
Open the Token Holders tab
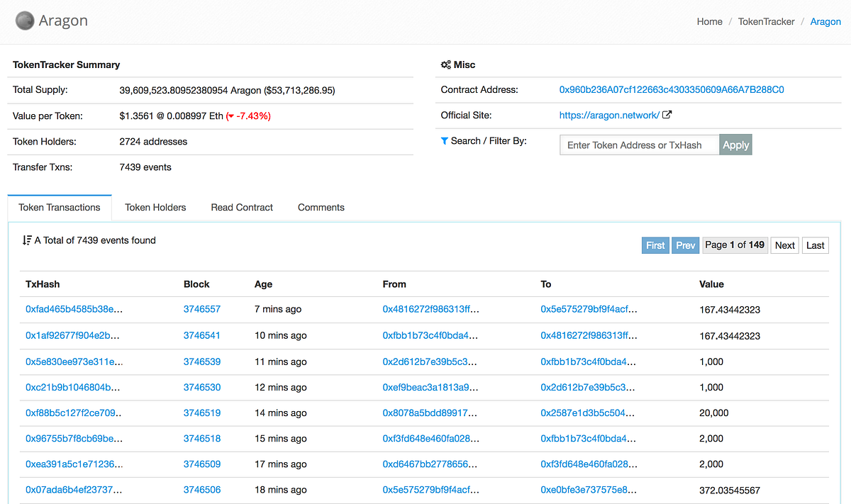(155, 208)
